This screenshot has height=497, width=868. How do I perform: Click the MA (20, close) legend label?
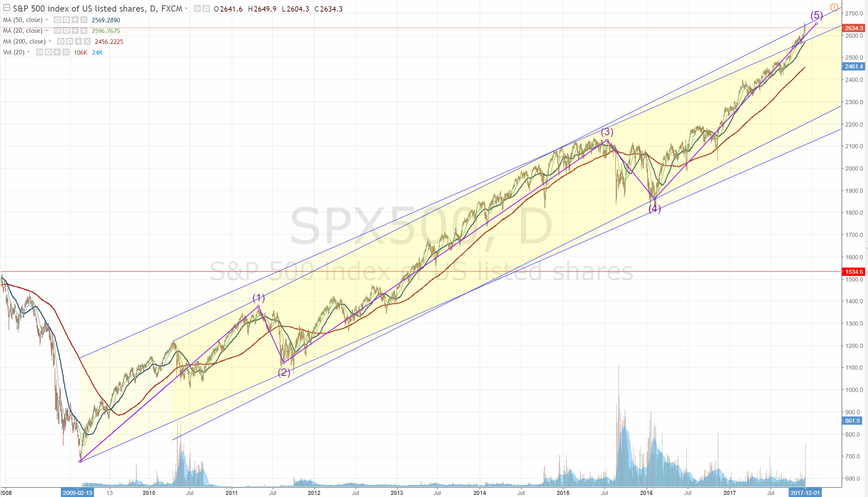click(23, 31)
